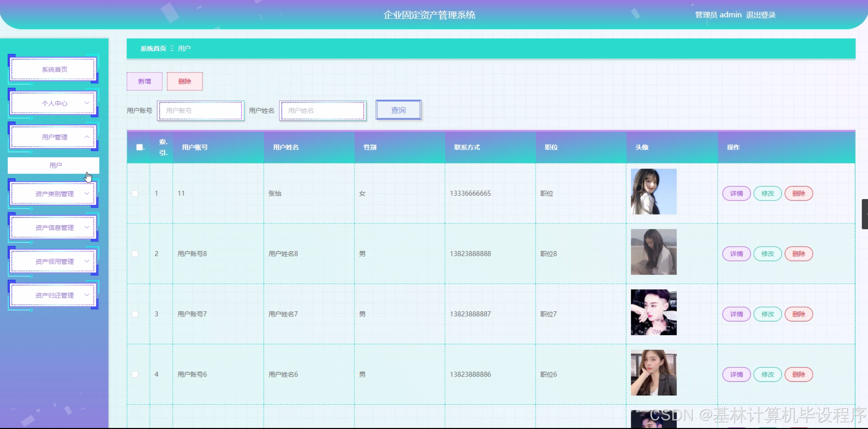Expand the 资产归还管理 menu chevron

tap(87, 295)
